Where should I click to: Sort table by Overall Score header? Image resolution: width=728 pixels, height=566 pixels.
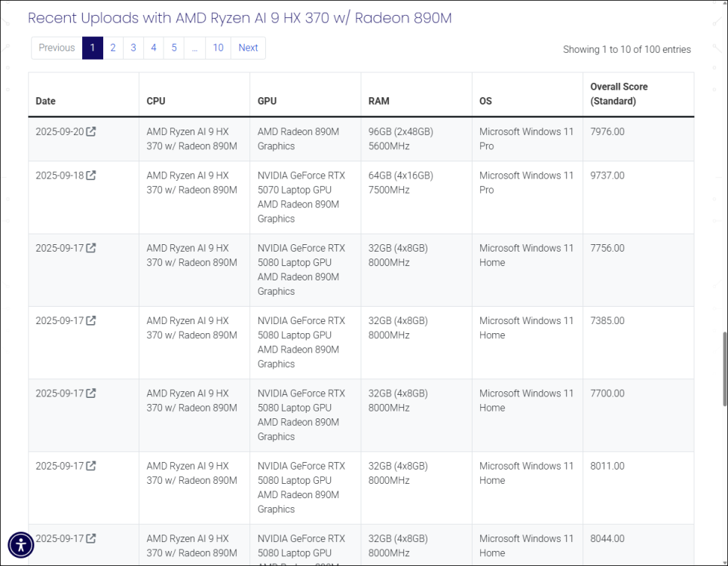(x=619, y=94)
